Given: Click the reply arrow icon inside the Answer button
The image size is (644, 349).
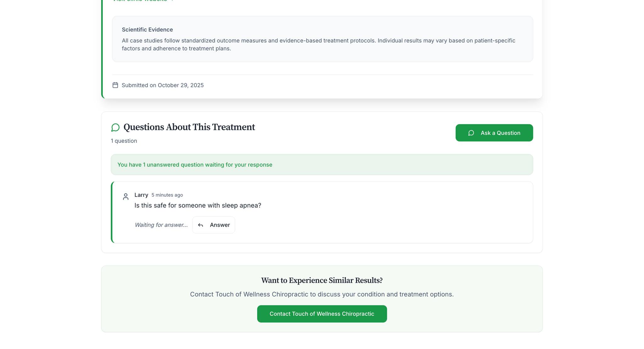Looking at the screenshot, I should [200, 225].
